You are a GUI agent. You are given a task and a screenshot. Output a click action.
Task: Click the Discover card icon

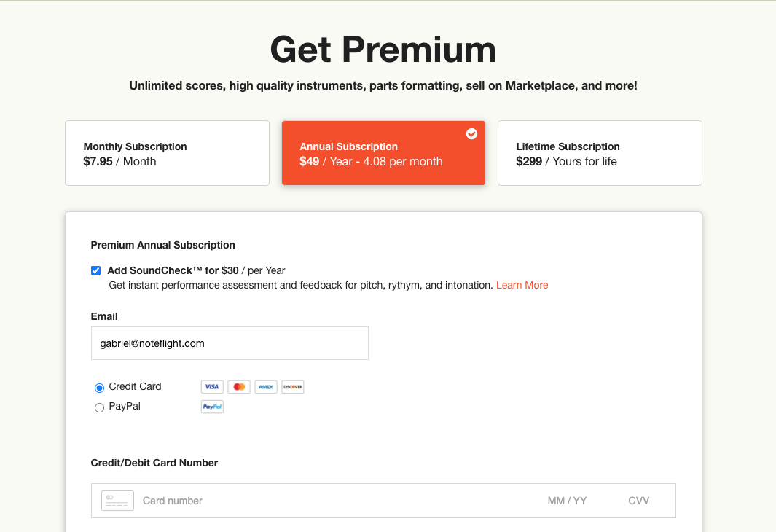[293, 387]
